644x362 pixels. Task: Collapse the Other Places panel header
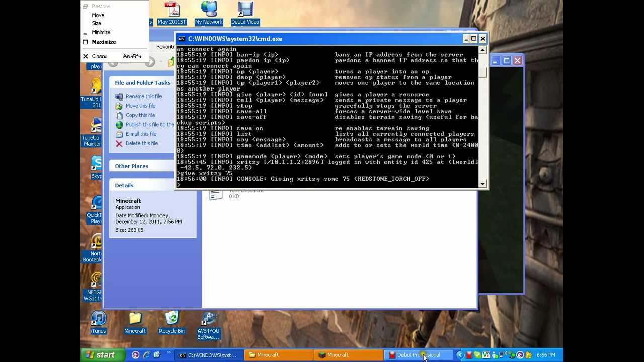tap(142, 166)
